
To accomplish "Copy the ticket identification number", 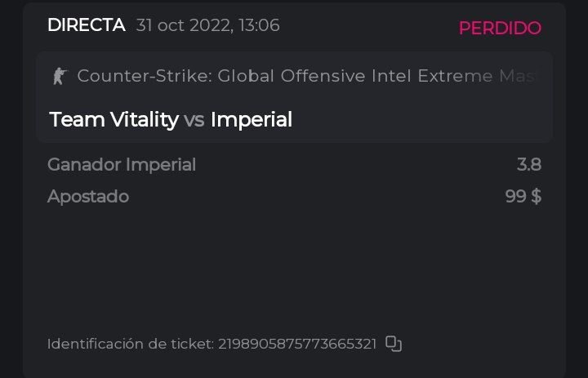I will (394, 344).
